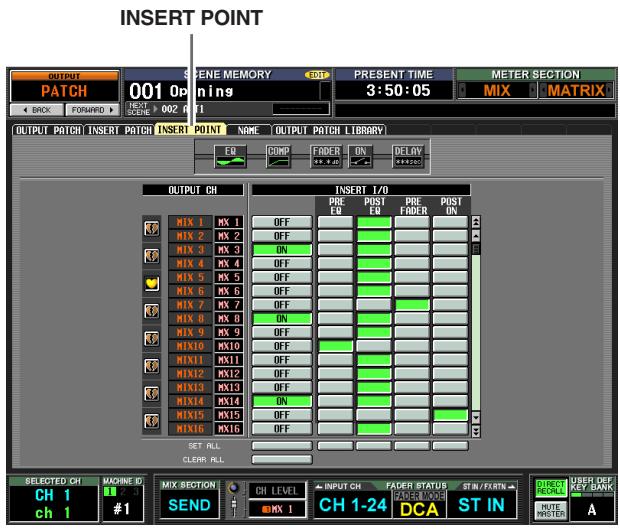Screen dimensions: 620x529
Task: Toggle pairing heart icon for MIX13/14
Action: click(151, 394)
